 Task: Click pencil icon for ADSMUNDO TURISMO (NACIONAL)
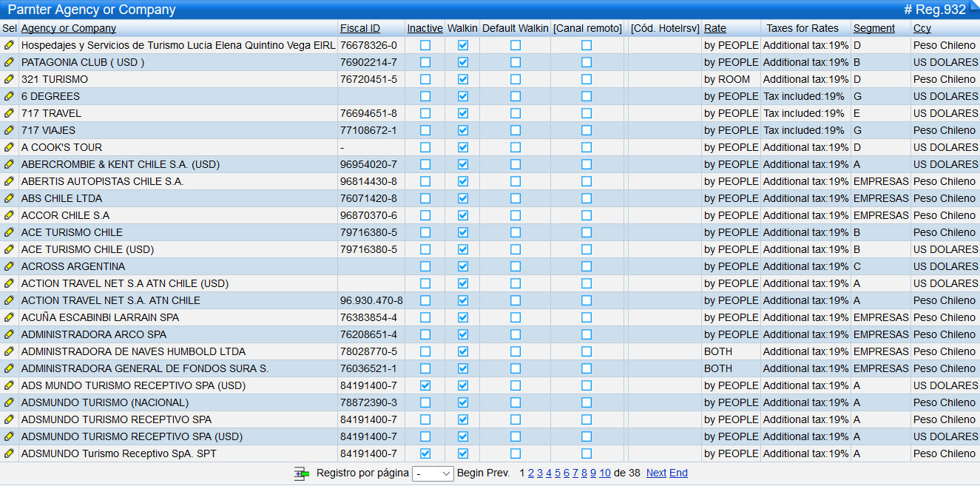click(9, 402)
